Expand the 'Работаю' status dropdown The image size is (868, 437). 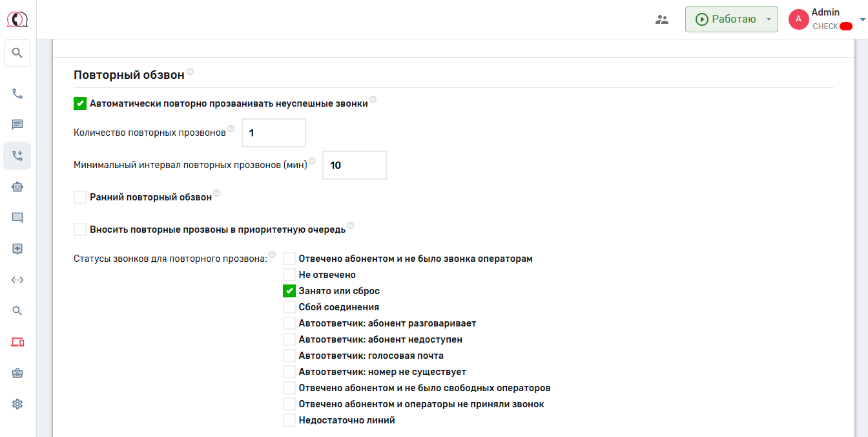[x=768, y=19]
